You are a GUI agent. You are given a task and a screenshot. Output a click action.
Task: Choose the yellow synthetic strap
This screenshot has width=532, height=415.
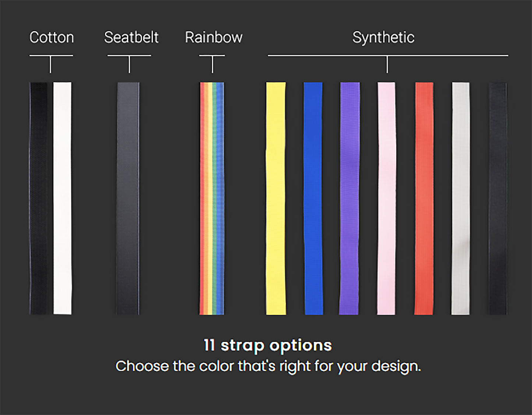(276, 198)
